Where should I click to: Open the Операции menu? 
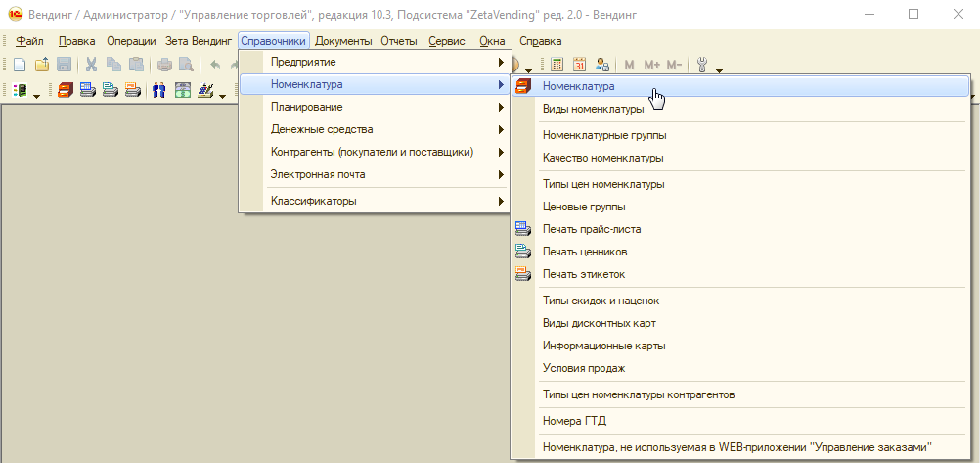[x=131, y=41]
